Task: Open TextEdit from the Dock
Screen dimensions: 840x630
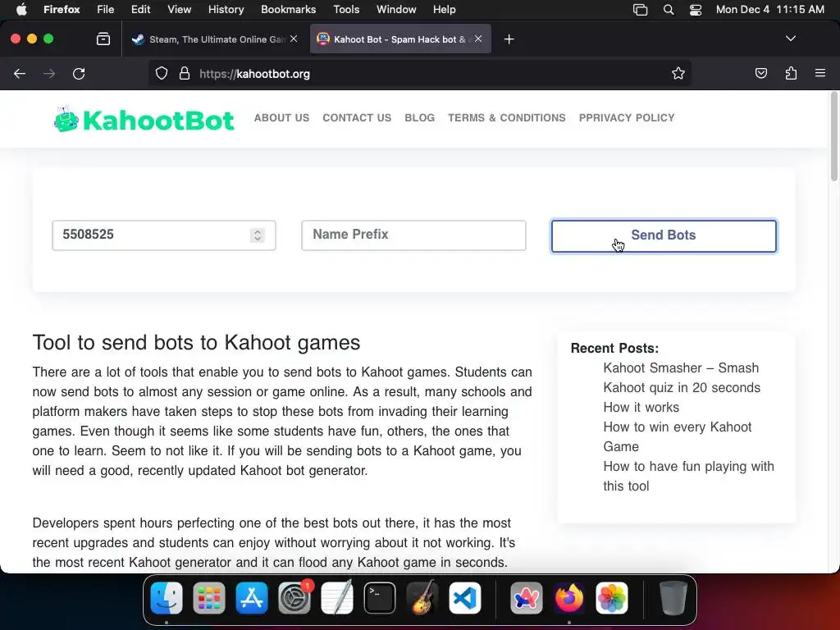Action: pos(337,598)
